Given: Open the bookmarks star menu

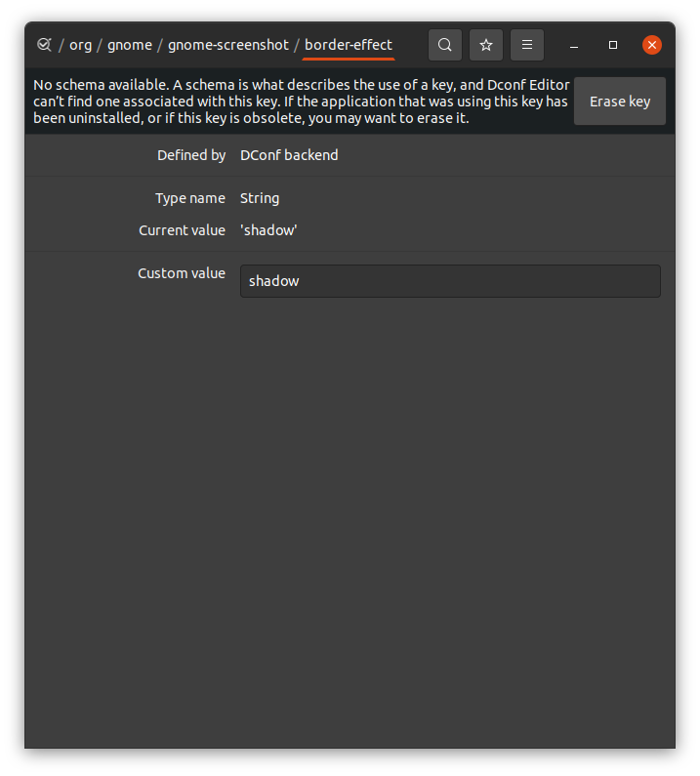Looking at the screenshot, I should [x=485, y=45].
